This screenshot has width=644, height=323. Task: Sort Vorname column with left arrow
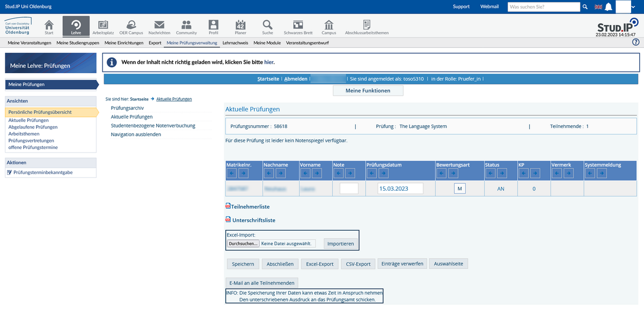pos(306,173)
